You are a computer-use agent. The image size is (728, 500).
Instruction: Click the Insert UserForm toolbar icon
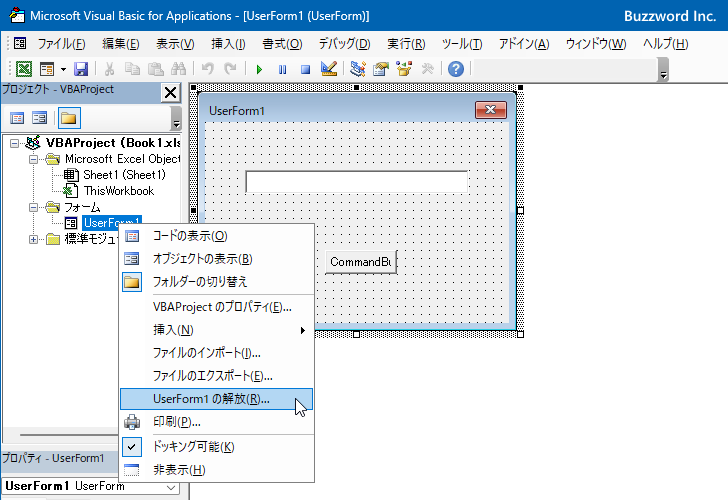tap(47, 69)
